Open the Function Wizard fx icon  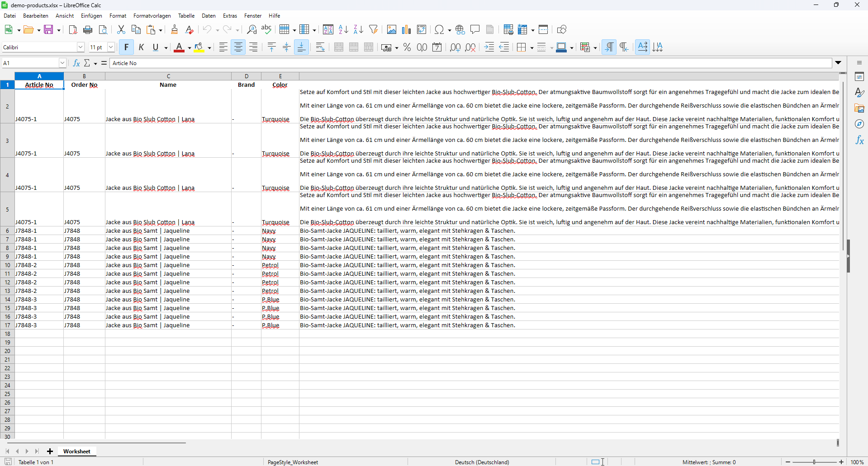pos(76,63)
